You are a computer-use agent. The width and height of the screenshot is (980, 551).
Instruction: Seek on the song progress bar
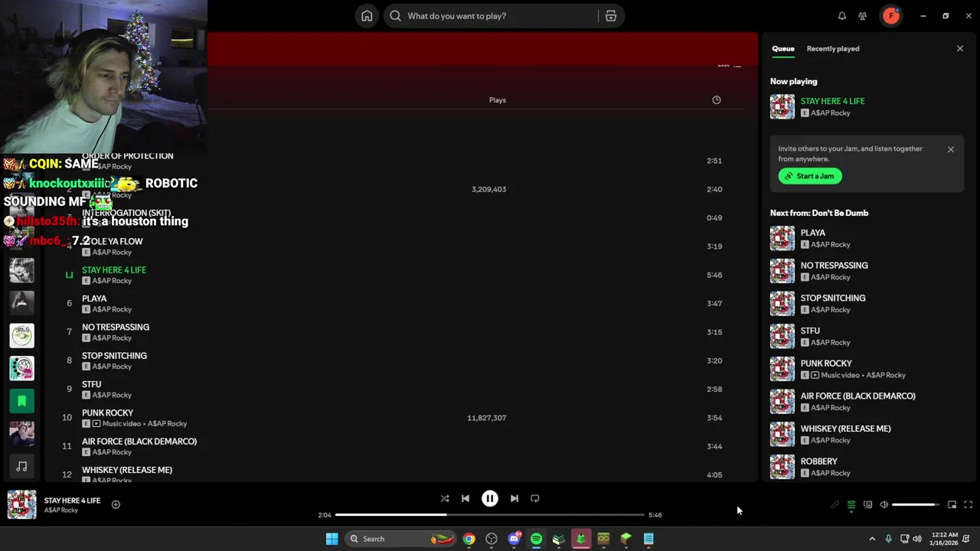pos(490,514)
